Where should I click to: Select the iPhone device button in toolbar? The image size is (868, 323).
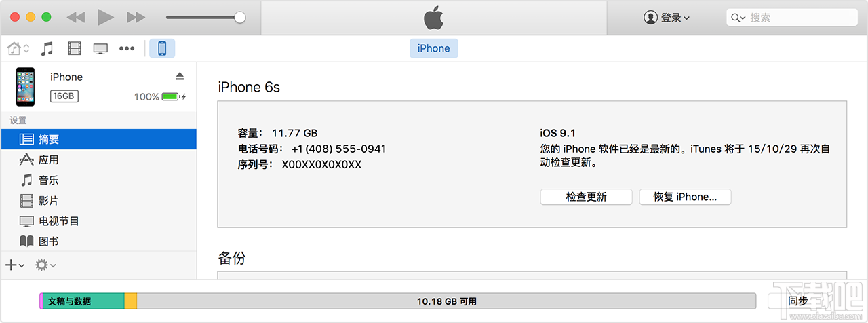(162, 48)
